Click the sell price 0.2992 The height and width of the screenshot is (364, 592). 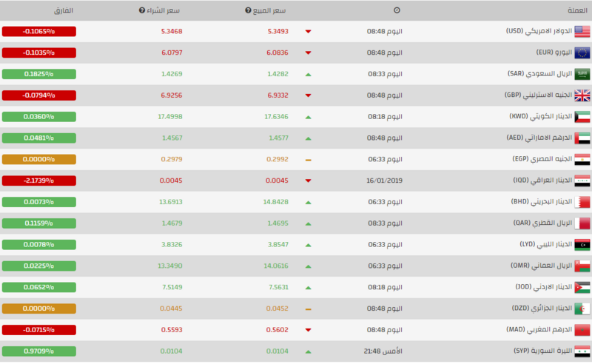pyautogui.click(x=277, y=159)
